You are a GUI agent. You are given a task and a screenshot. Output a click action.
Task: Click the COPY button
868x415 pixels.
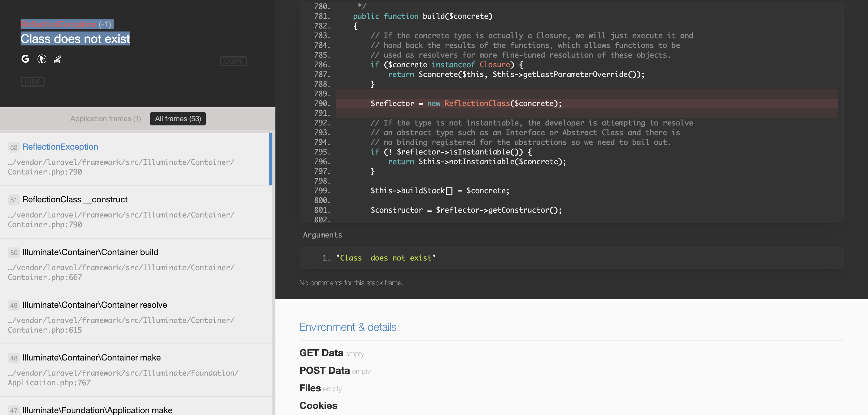click(233, 61)
